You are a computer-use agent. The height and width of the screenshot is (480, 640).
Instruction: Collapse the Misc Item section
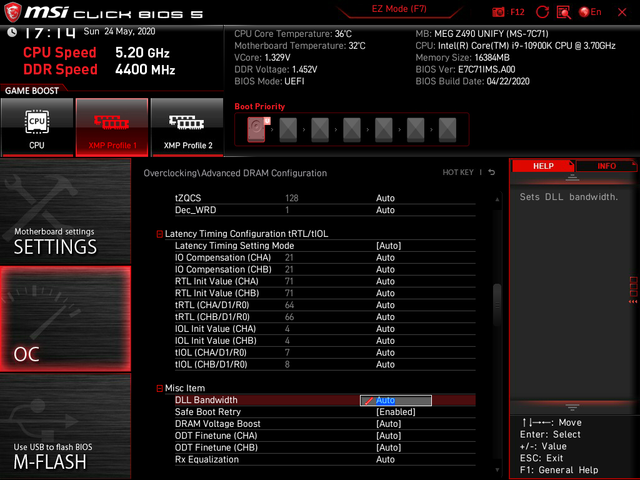coord(160,388)
